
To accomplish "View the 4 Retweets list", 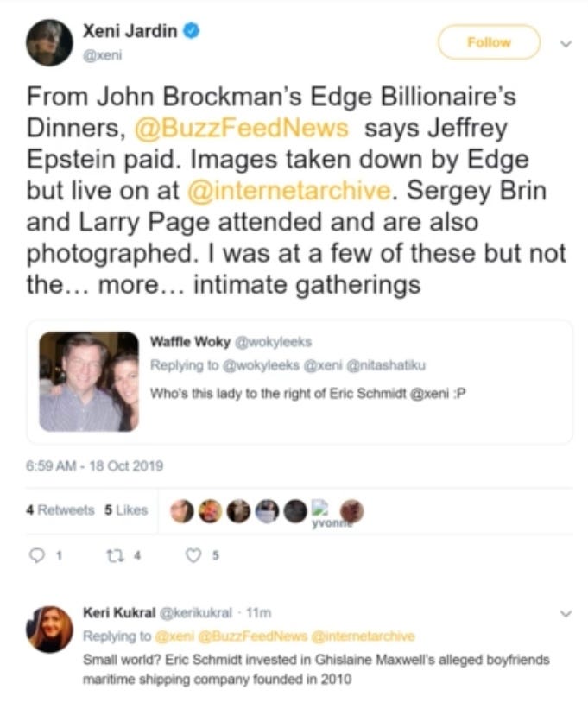I will click(x=60, y=509).
